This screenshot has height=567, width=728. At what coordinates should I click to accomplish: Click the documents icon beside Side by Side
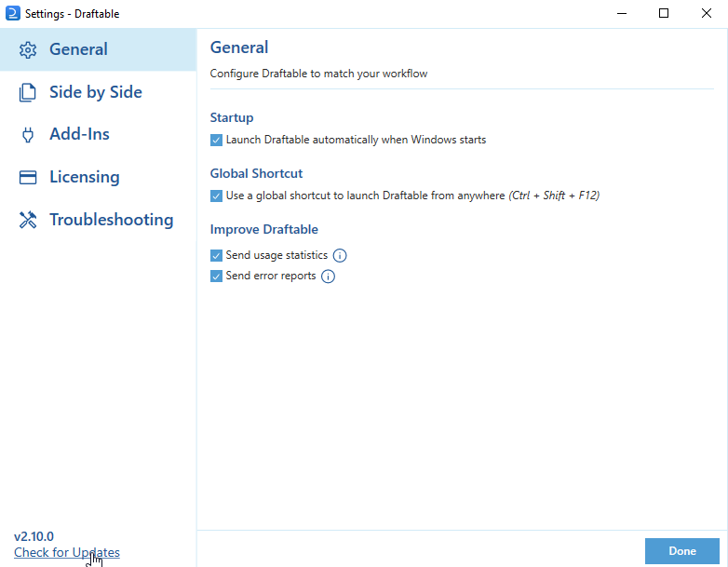(x=27, y=92)
